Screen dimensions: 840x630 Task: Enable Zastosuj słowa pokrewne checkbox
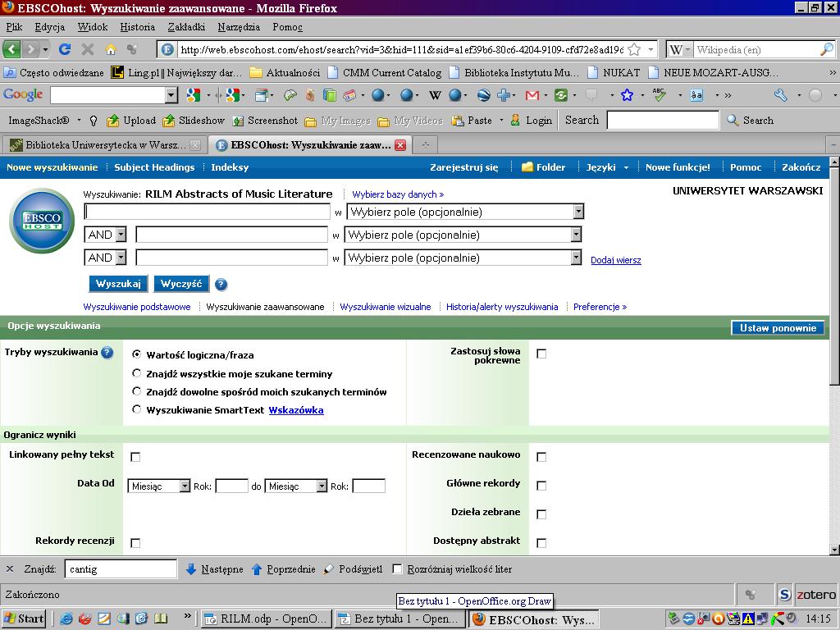[541, 354]
